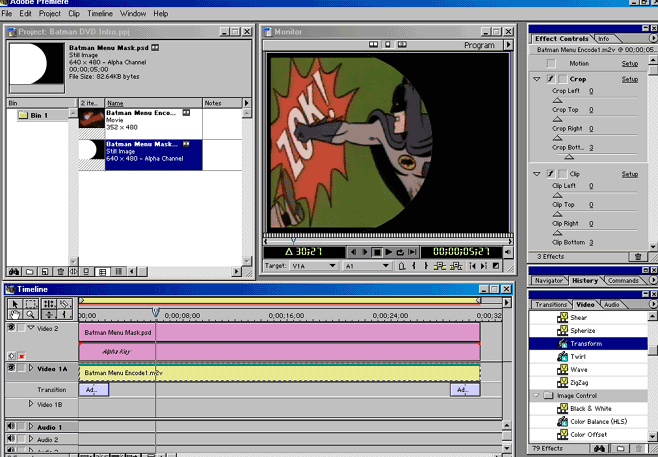Open the Timeline menu

[100, 13]
